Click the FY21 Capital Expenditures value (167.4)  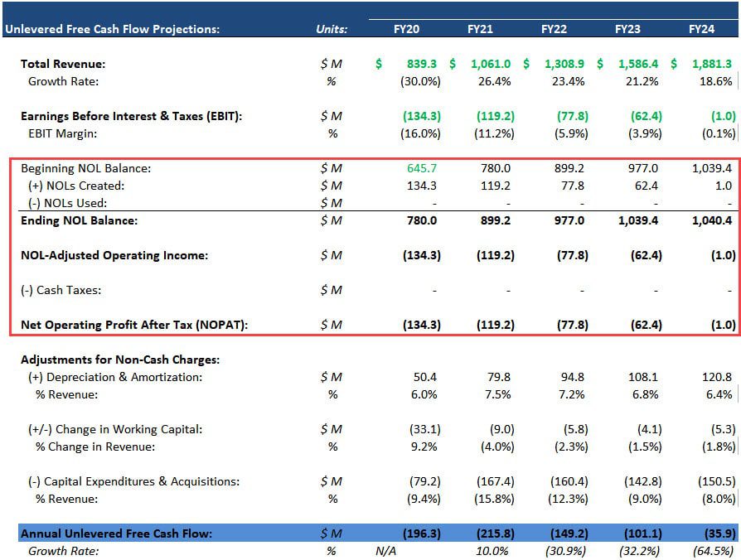pyautogui.click(x=496, y=481)
